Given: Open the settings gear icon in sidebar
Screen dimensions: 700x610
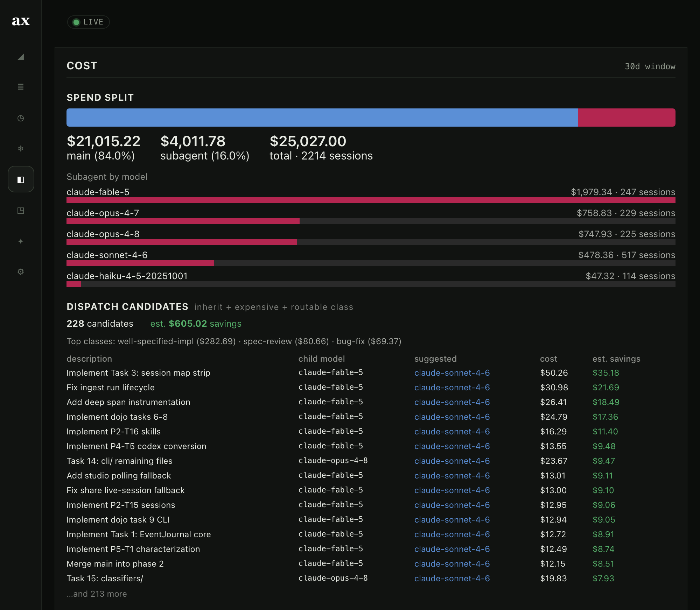Looking at the screenshot, I should (x=21, y=272).
